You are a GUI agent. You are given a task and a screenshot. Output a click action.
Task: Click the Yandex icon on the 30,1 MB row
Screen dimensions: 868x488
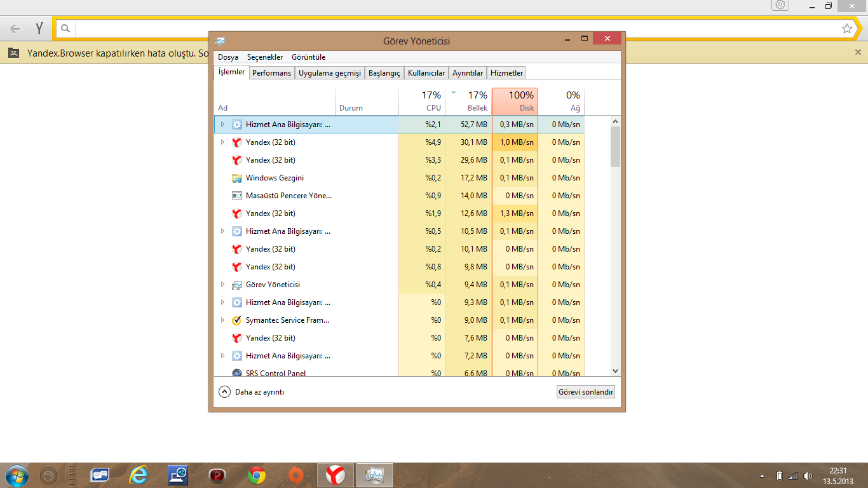click(237, 142)
